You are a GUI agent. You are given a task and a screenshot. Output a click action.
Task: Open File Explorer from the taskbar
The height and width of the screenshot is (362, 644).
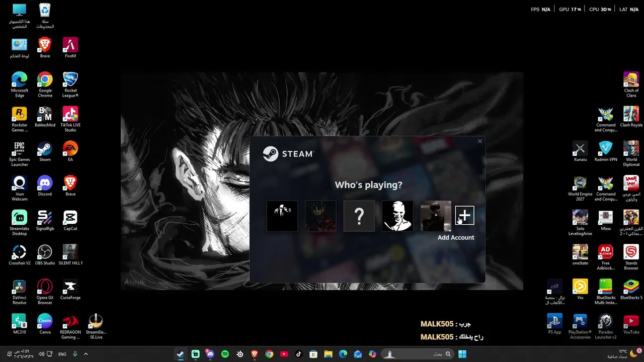[x=328, y=354]
